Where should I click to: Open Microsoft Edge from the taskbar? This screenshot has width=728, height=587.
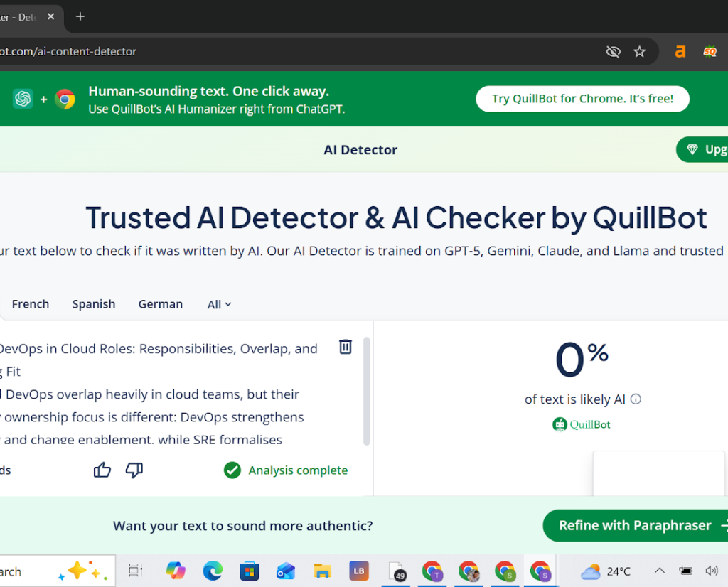coord(213,571)
